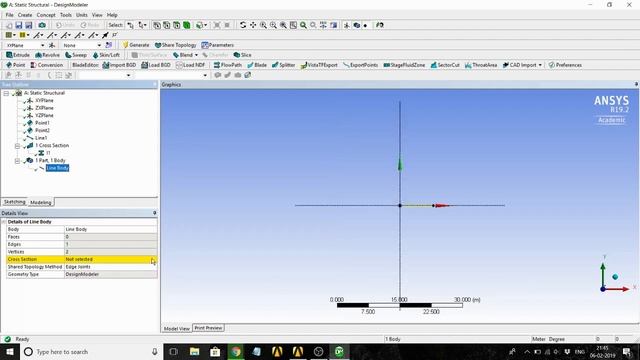The width and height of the screenshot is (640, 360).
Task: Open the Units menu
Action: click(x=82, y=15)
